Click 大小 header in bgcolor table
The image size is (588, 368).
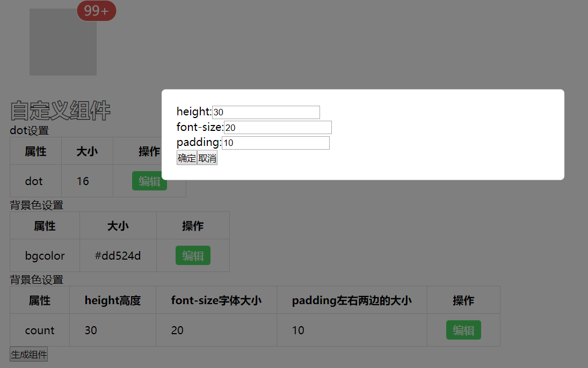click(118, 226)
